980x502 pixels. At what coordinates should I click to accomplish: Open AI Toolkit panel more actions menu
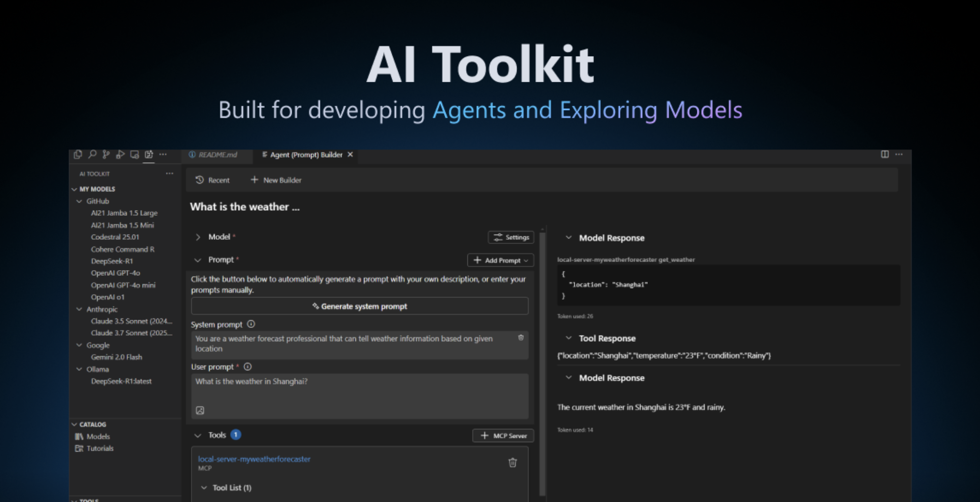pyautogui.click(x=170, y=174)
